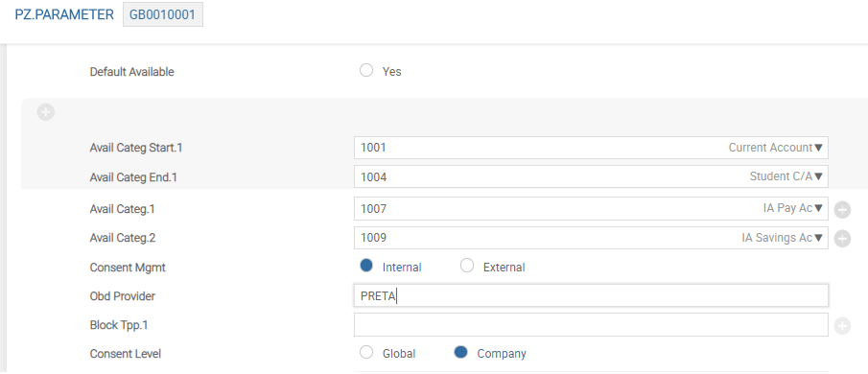Add another Block Tpp value
This screenshot has height=374, width=868.
tap(842, 326)
